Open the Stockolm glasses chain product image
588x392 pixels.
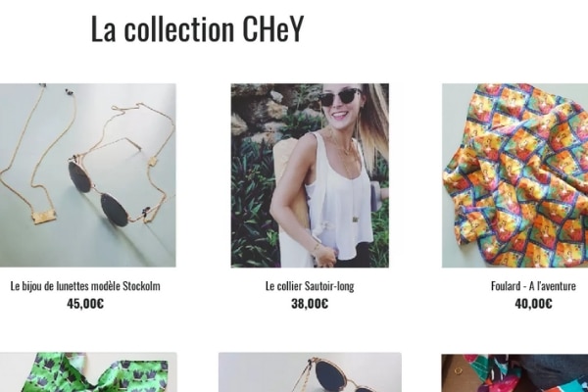point(88,175)
